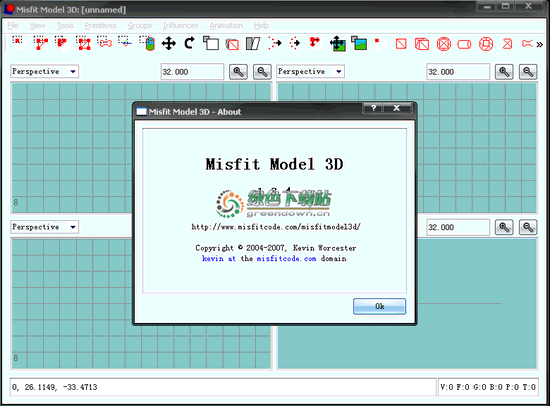Open the Primitives menu
The image size is (550, 406).
(100, 26)
